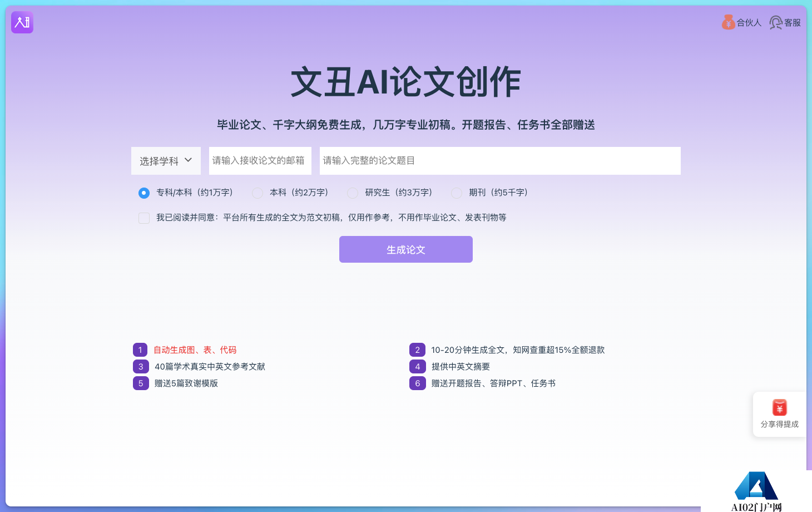
Task: Click the 毕业论文、千字大纲免费生成 subtitle
Action: (x=406, y=125)
